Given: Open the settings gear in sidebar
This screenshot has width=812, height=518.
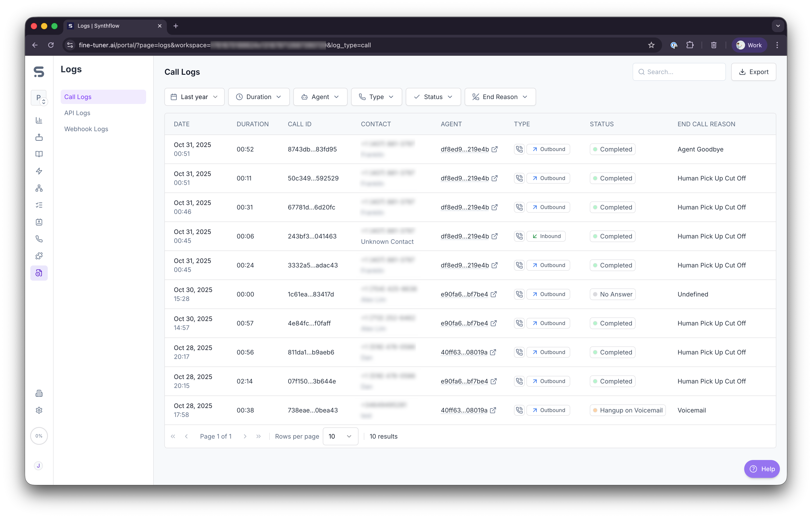Looking at the screenshot, I should pos(39,410).
